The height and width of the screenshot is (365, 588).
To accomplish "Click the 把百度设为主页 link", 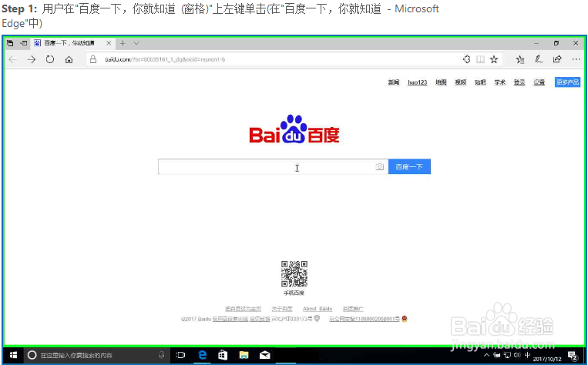I will [x=243, y=309].
